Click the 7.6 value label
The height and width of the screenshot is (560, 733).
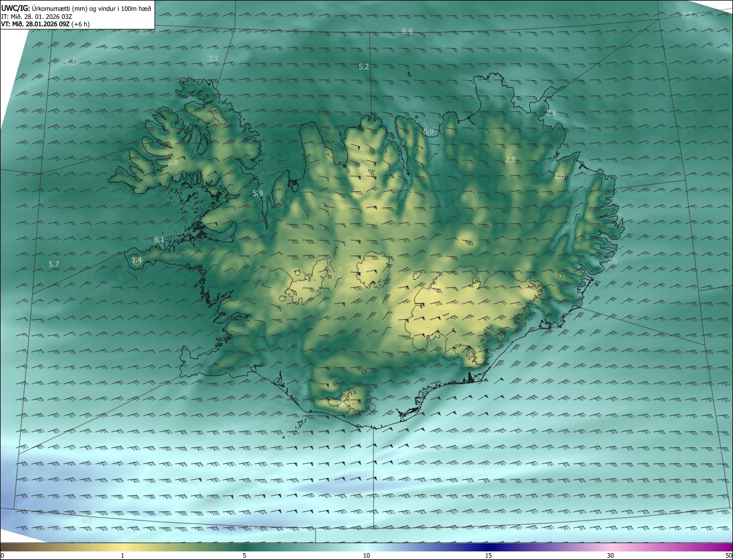tap(612, 261)
